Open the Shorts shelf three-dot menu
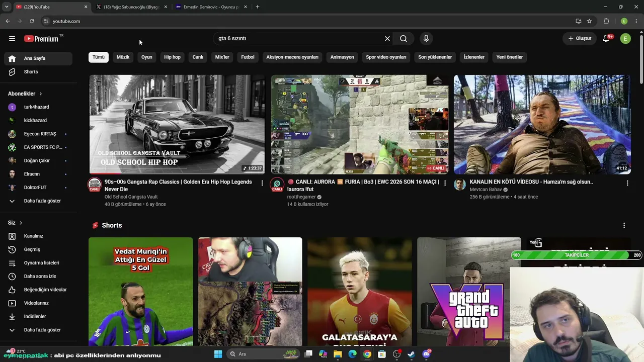 (x=624, y=225)
